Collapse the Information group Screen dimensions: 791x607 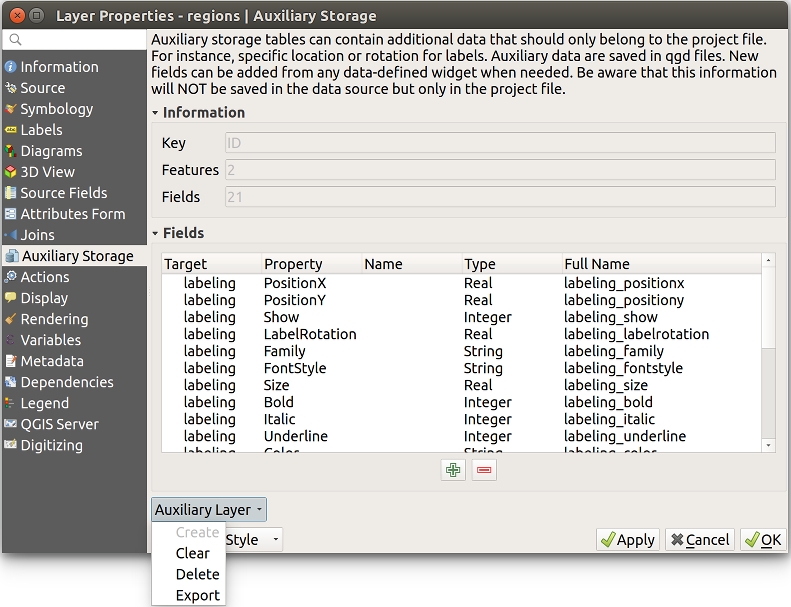coord(156,113)
